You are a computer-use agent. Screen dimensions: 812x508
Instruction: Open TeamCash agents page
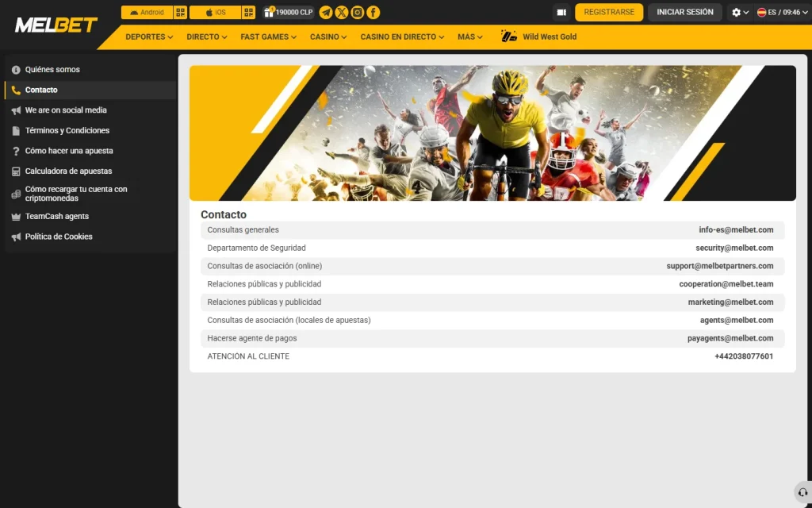click(x=90, y=216)
